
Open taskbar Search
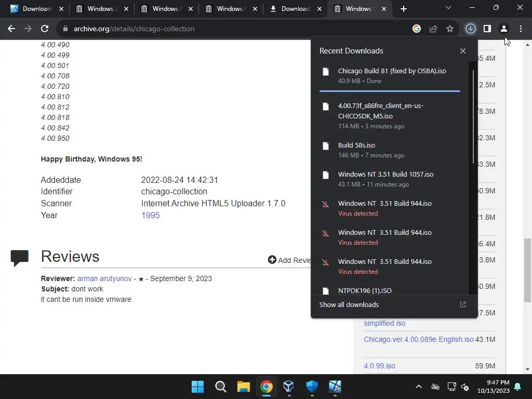(x=220, y=387)
